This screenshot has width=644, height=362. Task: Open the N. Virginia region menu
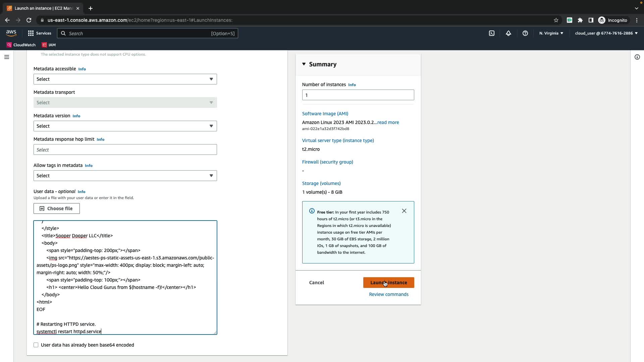(551, 33)
